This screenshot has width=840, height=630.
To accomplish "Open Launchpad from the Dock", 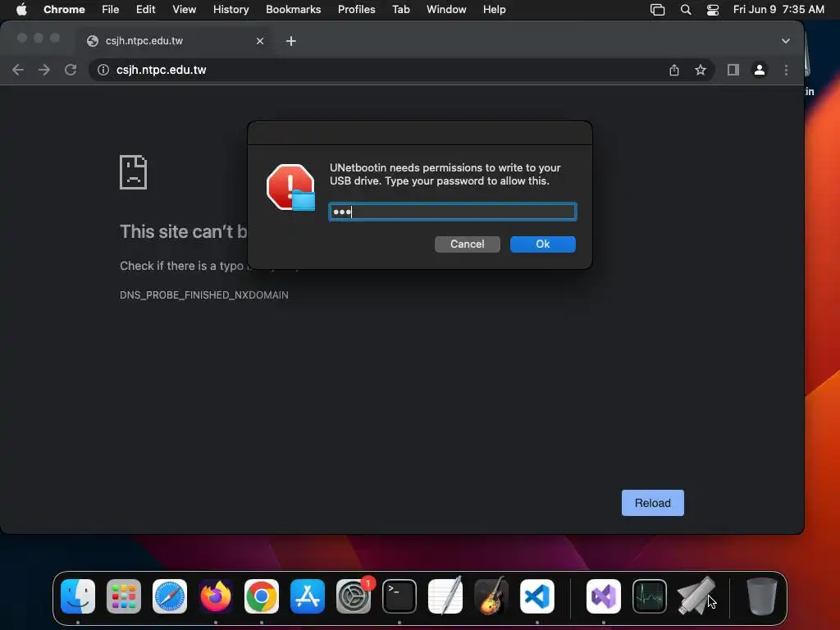I will (124, 596).
